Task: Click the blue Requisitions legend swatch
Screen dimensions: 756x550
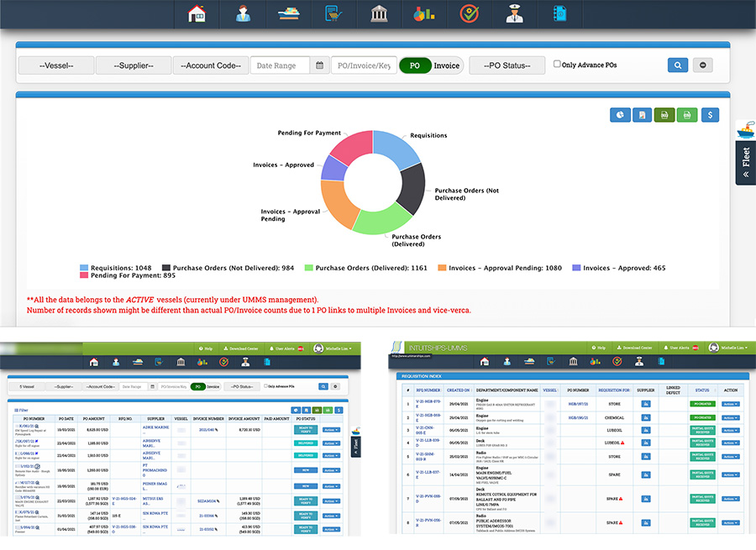Action: [x=82, y=268]
